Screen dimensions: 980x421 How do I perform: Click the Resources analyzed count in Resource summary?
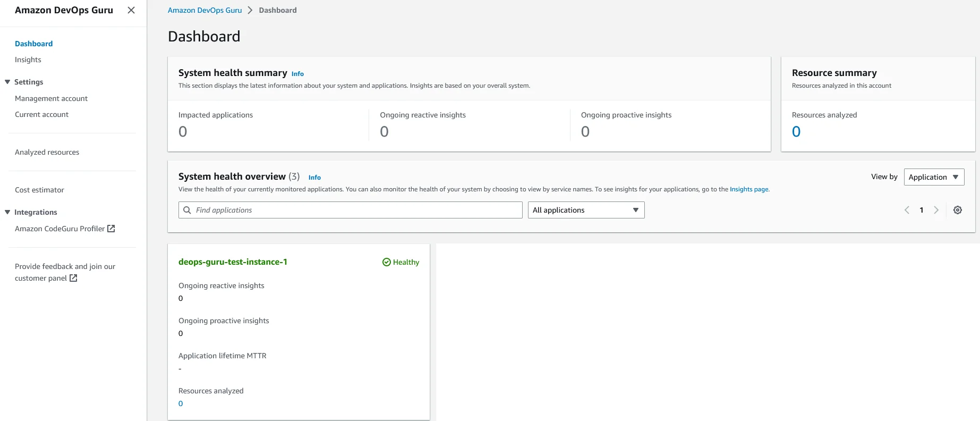tap(796, 131)
